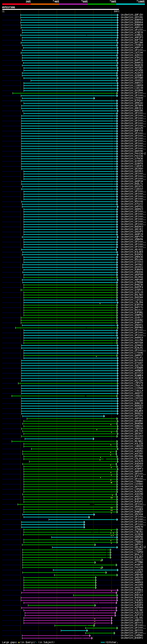Click UniRef100_A2ZKS5 hit
The image size is (147, 644).
tap(132, 73)
